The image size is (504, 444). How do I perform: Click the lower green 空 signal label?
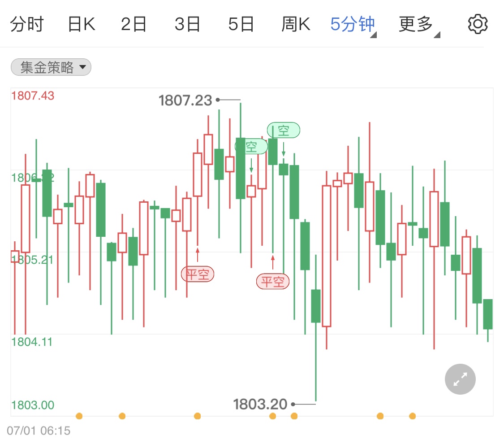point(251,146)
